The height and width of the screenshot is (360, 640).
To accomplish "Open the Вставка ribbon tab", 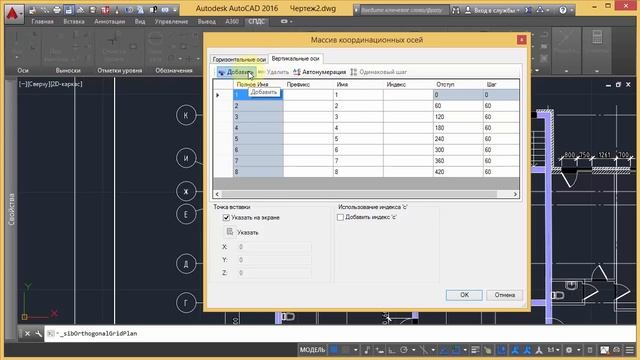I will click(74, 21).
